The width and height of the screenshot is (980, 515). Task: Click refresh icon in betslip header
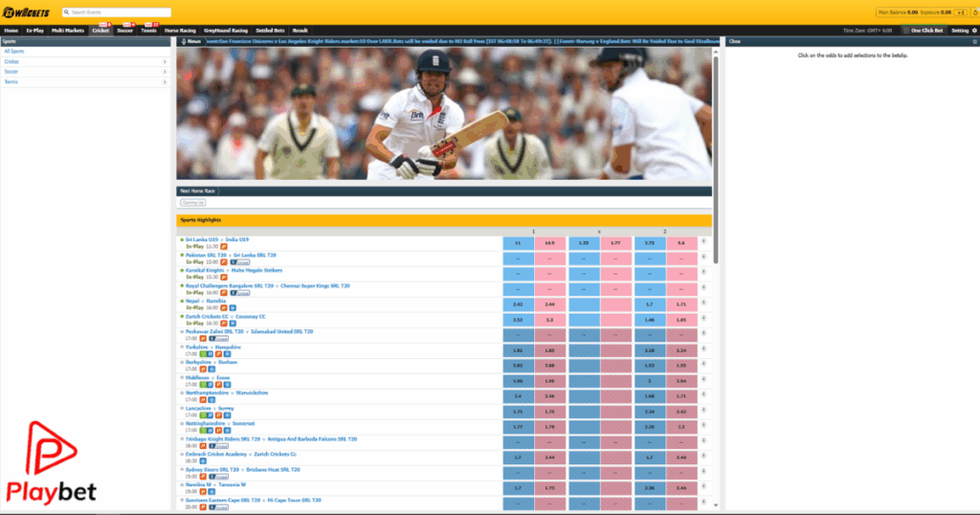pyautogui.click(x=974, y=41)
